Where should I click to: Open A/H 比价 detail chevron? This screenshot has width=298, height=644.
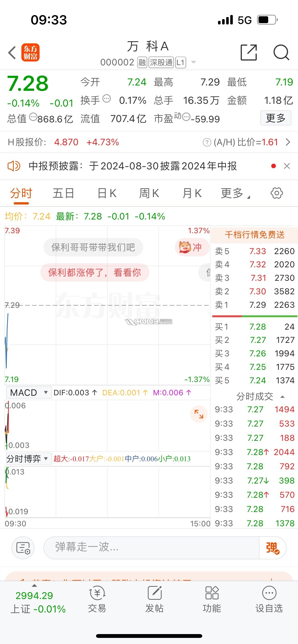tap(288, 142)
